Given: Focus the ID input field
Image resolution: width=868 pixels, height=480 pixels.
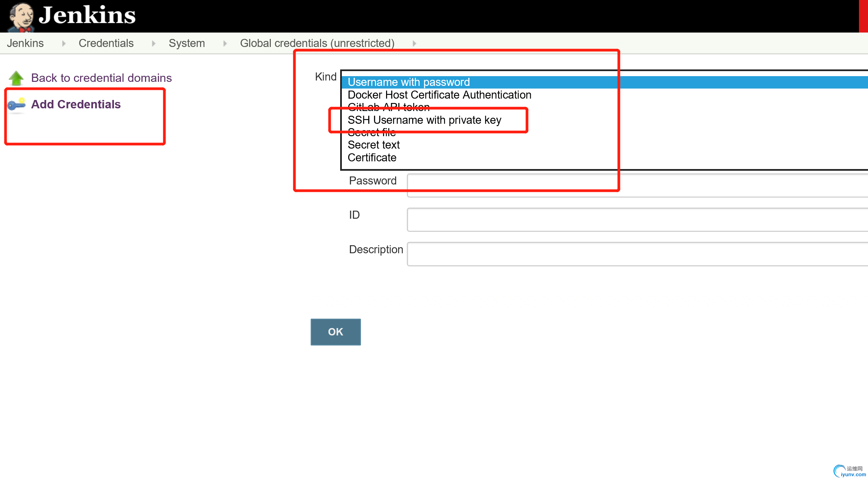Looking at the screenshot, I should [x=637, y=220].
